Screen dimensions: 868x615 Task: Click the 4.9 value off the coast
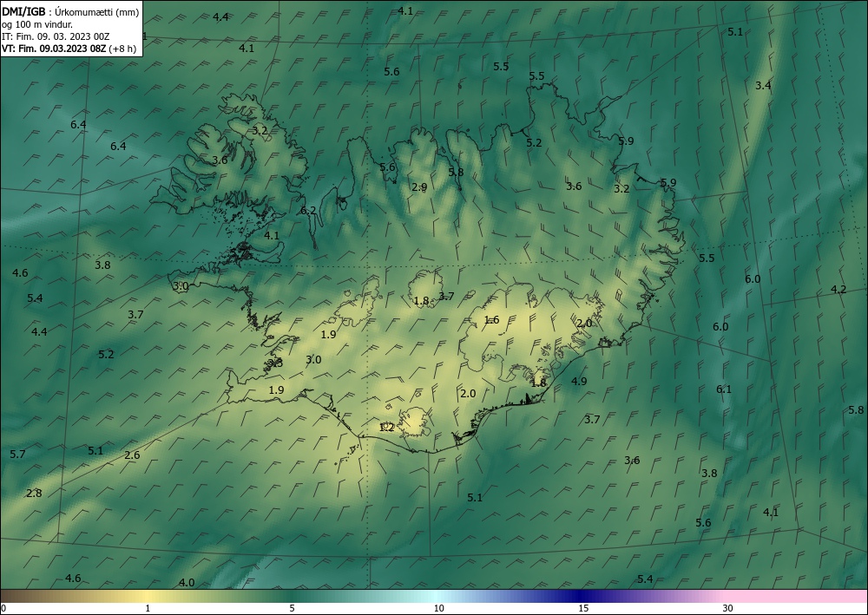pos(578,381)
